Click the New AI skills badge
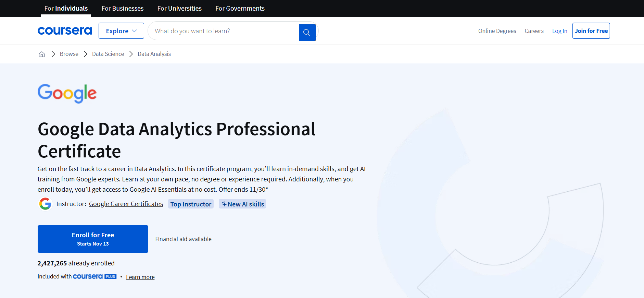 [242, 204]
